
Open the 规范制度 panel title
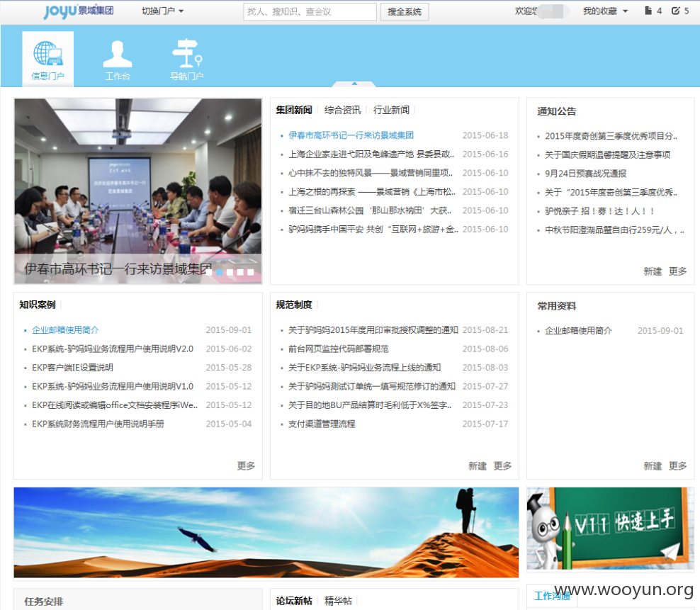click(x=294, y=305)
